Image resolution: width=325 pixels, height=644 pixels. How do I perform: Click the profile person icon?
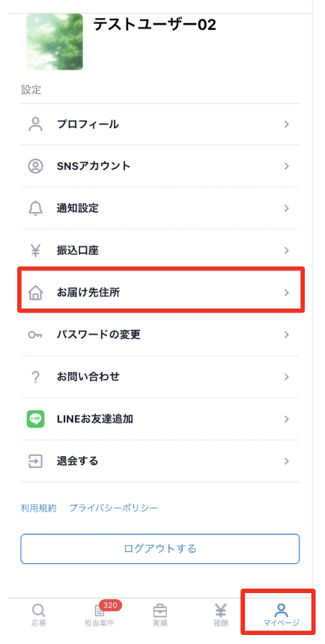36,124
